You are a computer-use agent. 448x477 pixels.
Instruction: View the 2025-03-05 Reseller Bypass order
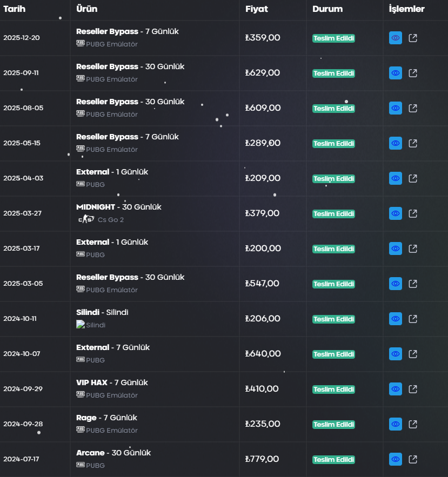(396, 284)
